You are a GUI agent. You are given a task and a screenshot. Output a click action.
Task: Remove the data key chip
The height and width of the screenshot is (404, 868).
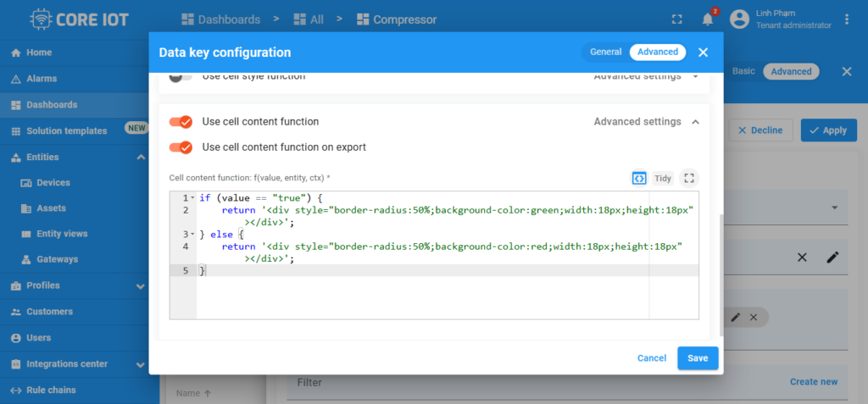click(753, 317)
